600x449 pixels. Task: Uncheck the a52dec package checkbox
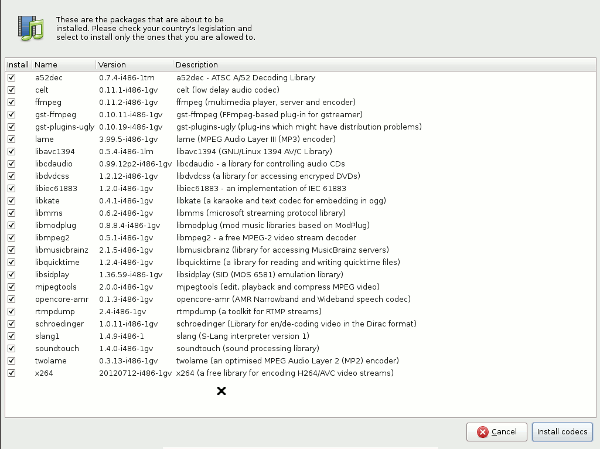point(11,78)
